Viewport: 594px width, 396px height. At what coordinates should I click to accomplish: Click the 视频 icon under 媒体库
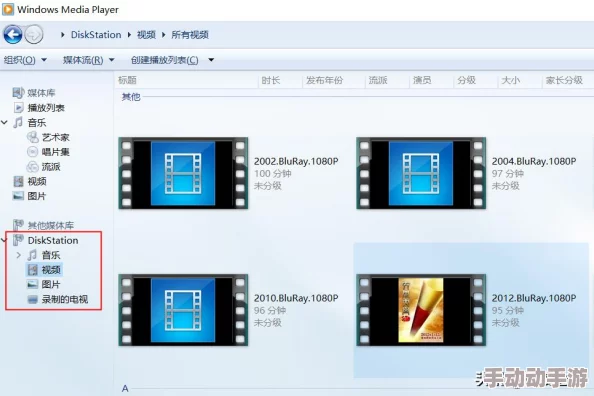[18, 182]
